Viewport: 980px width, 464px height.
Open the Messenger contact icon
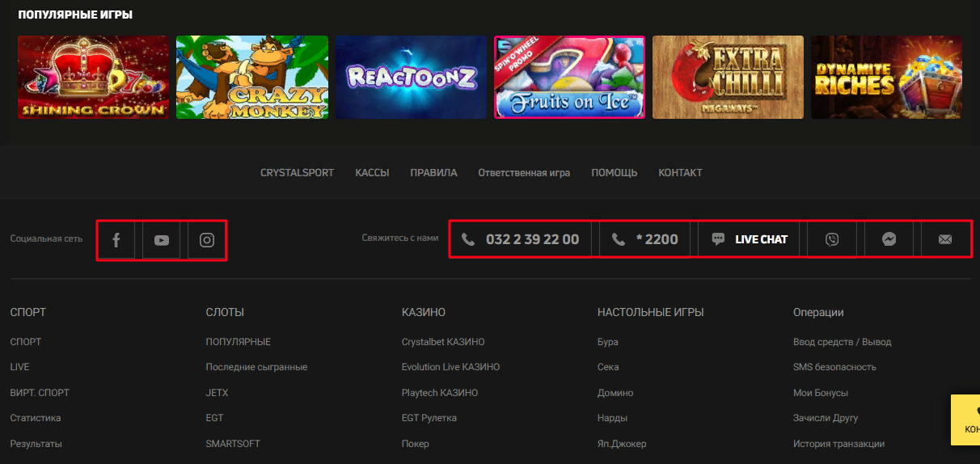click(x=889, y=239)
